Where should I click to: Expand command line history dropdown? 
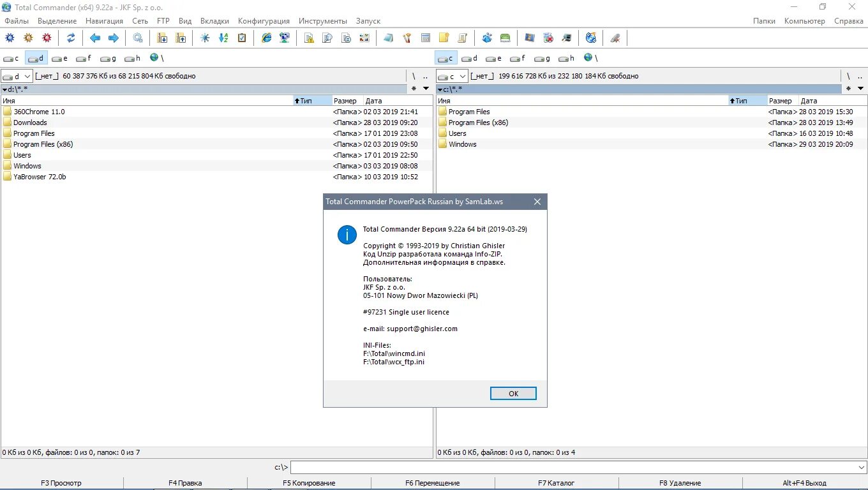pyautogui.click(x=862, y=468)
